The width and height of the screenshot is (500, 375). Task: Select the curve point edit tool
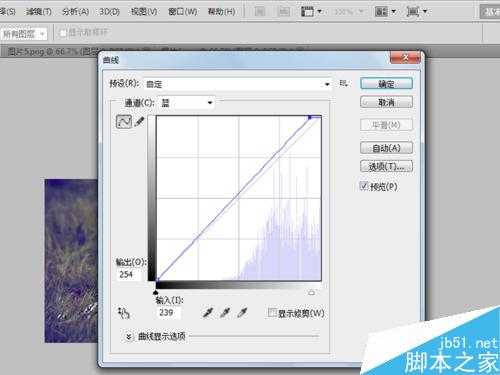[x=124, y=122]
